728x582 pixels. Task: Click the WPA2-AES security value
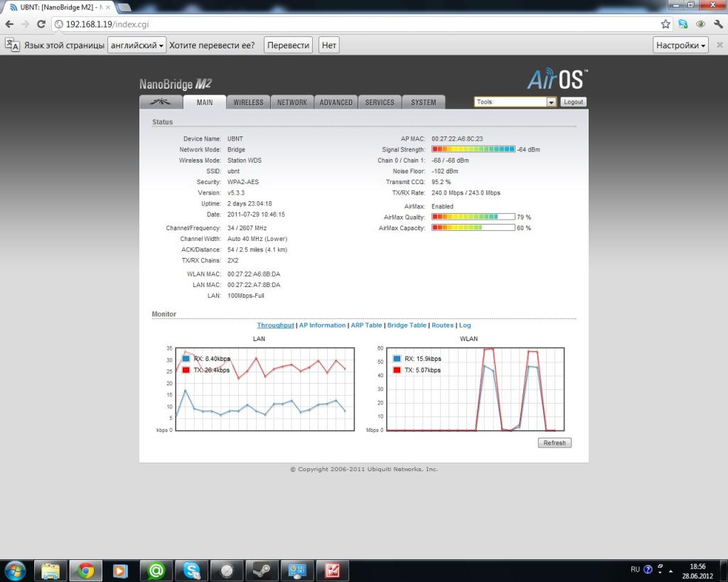[x=243, y=182]
